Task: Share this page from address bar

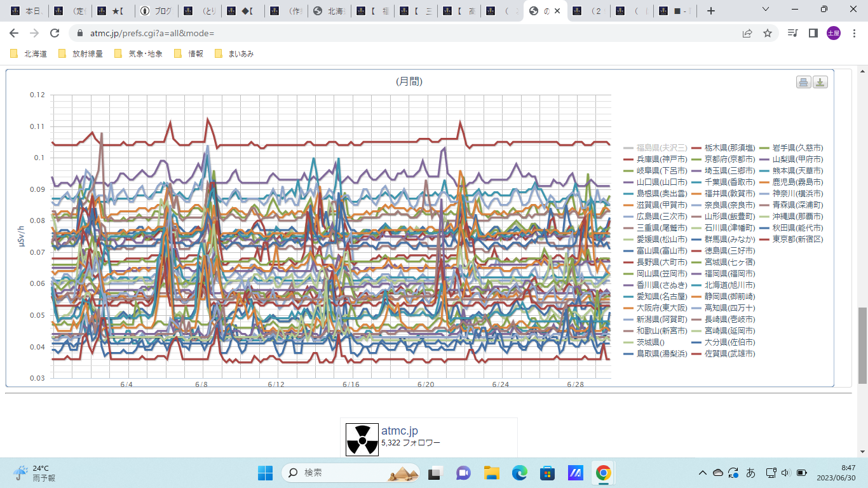Action: point(747,33)
